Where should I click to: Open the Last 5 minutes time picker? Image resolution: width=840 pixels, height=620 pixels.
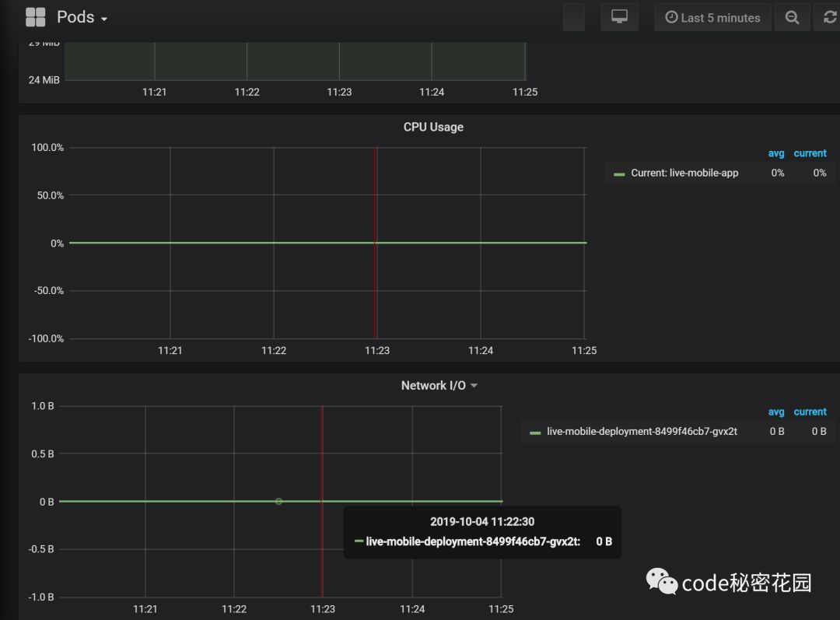pyautogui.click(x=712, y=17)
